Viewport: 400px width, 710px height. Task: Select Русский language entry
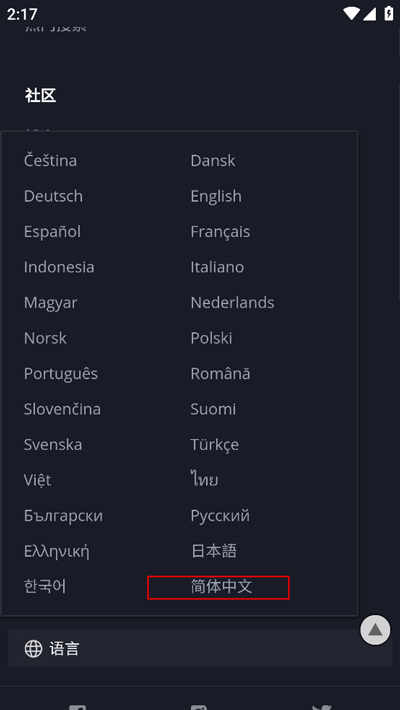point(220,516)
